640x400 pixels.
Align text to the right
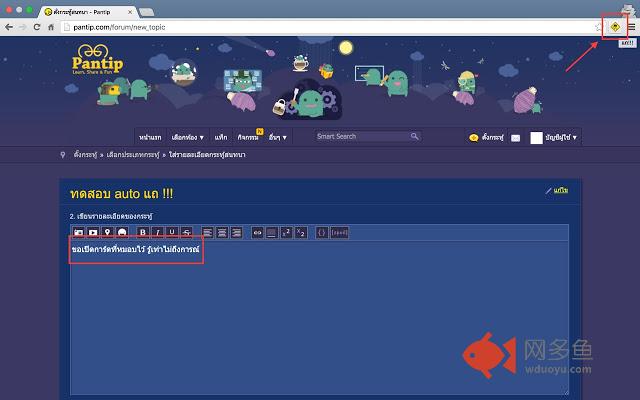pyautogui.click(x=237, y=233)
